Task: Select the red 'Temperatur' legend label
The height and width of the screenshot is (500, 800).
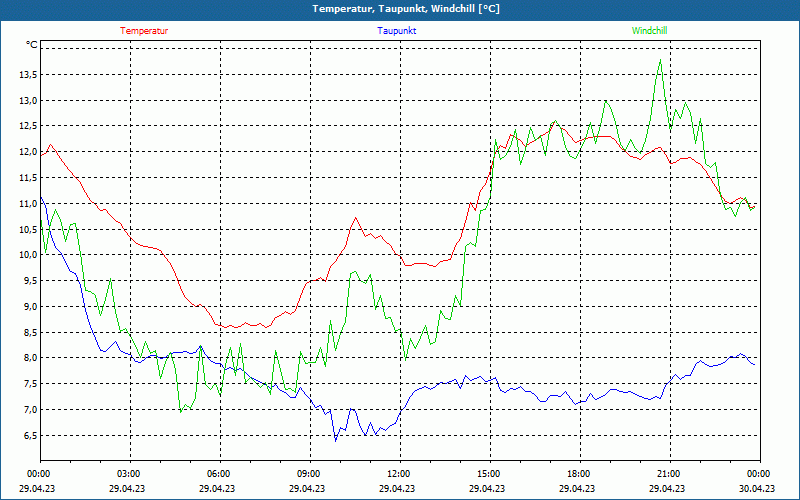Action: coord(144,31)
